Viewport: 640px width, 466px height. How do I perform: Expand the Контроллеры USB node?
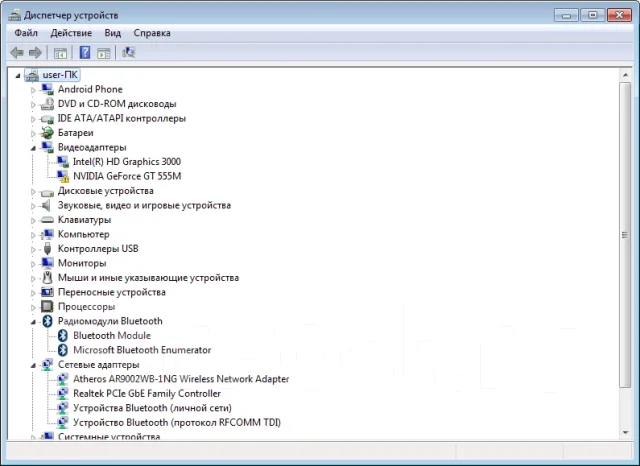click(x=33, y=249)
